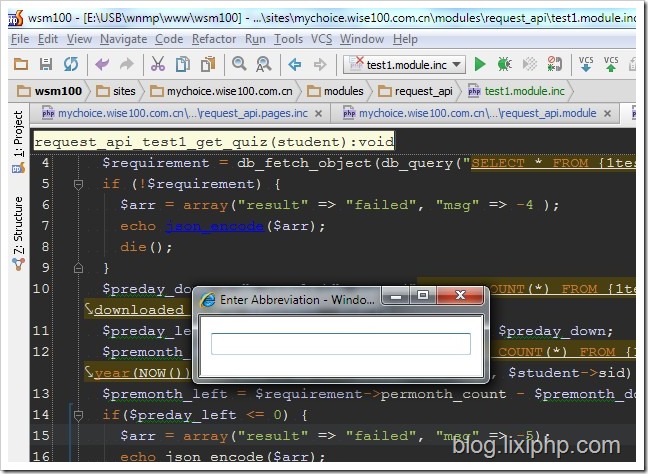Click the Undo arrow icon
Image resolution: width=648 pixels, height=474 pixels.
pyautogui.click(x=102, y=64)
